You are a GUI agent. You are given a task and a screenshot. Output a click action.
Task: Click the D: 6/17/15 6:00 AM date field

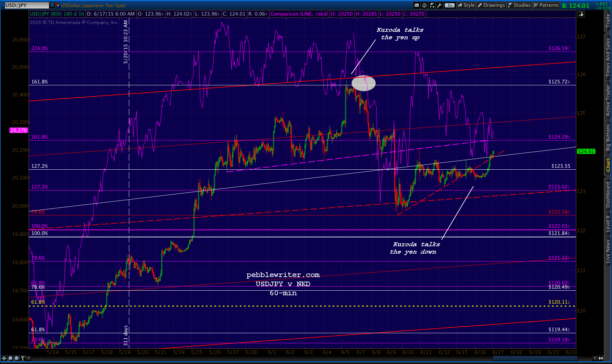[x=111, y=14]
